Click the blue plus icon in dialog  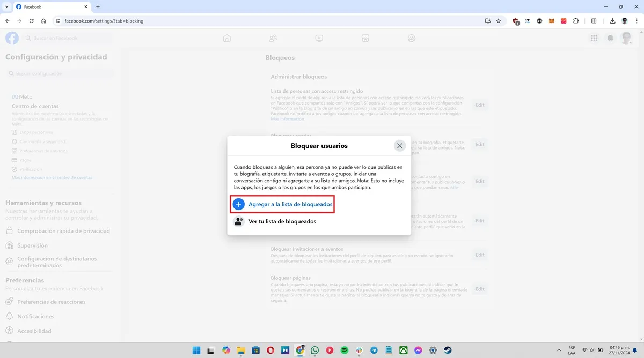tap(239, 204)
